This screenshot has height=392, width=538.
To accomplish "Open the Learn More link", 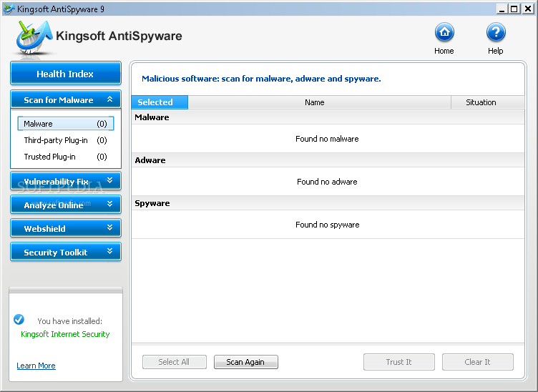I will [x=36, y=366].
